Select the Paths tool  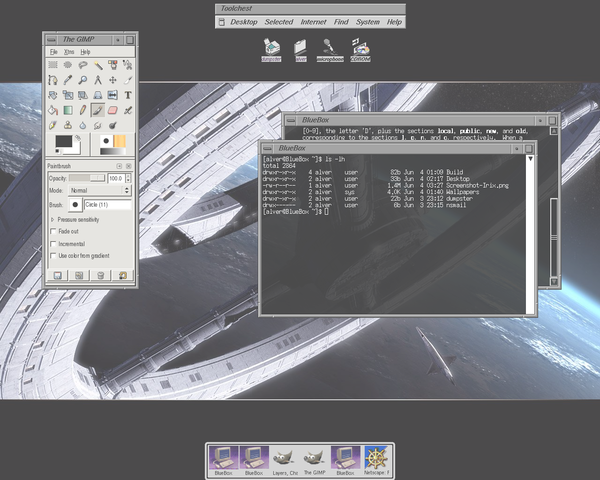click(53, 80)
